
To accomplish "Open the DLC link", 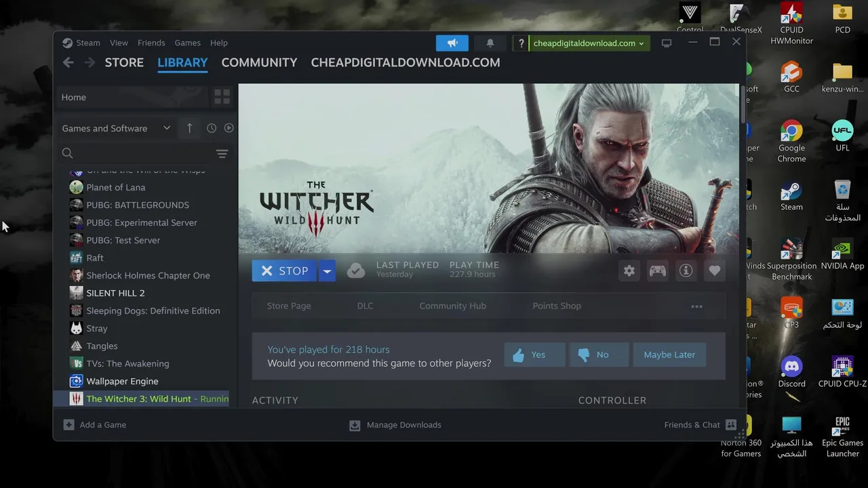I will 365,306.
